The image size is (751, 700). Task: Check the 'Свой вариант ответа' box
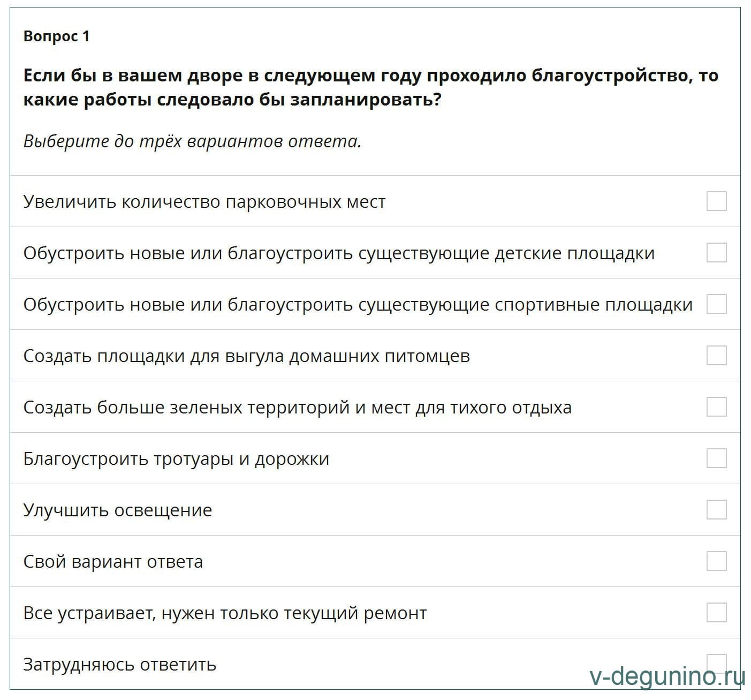716,561
